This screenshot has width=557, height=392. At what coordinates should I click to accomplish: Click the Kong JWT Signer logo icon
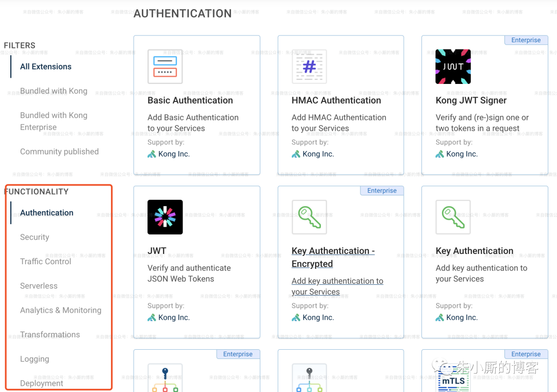pos(453,66)
